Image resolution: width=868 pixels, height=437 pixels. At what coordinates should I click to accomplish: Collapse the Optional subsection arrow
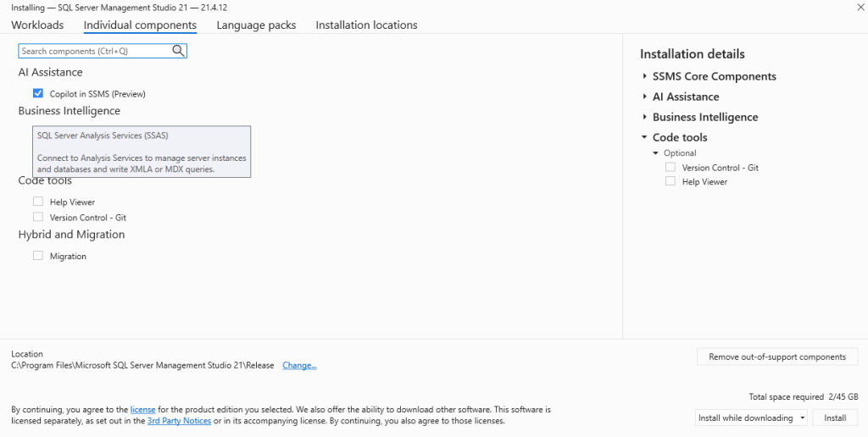[x=655, y=153]
